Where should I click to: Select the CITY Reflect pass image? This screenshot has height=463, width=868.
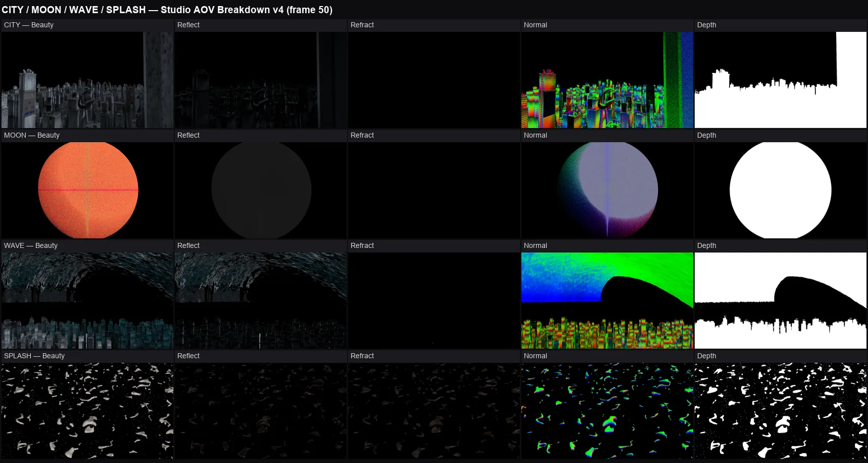[x=261, y=80]
